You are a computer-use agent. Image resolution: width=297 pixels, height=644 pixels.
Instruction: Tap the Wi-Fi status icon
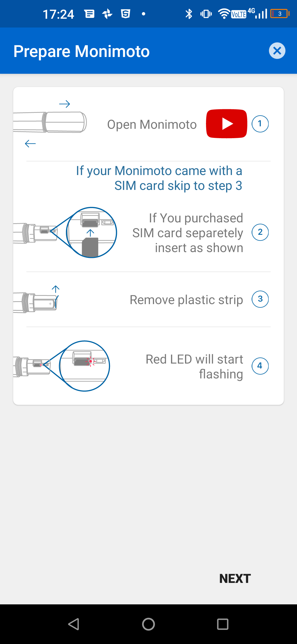point(224,14)
